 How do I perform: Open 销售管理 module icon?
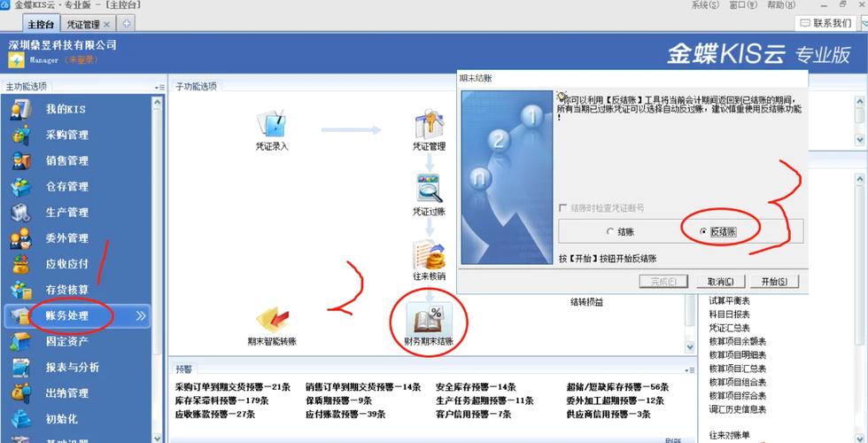[21, 160]
